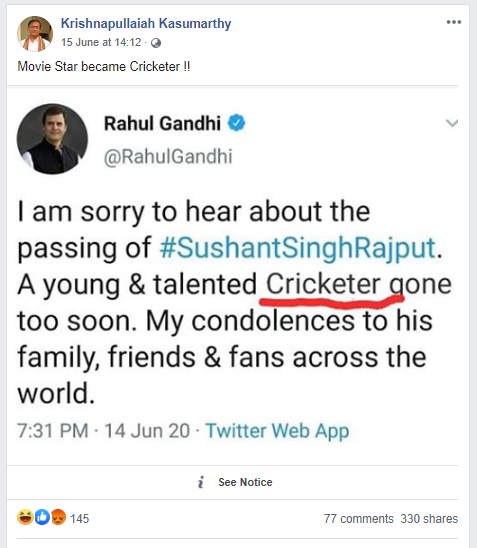Viewport: 477px width, 548px height.
Task: Open the 77 comments list
Action: coord(359,519)
